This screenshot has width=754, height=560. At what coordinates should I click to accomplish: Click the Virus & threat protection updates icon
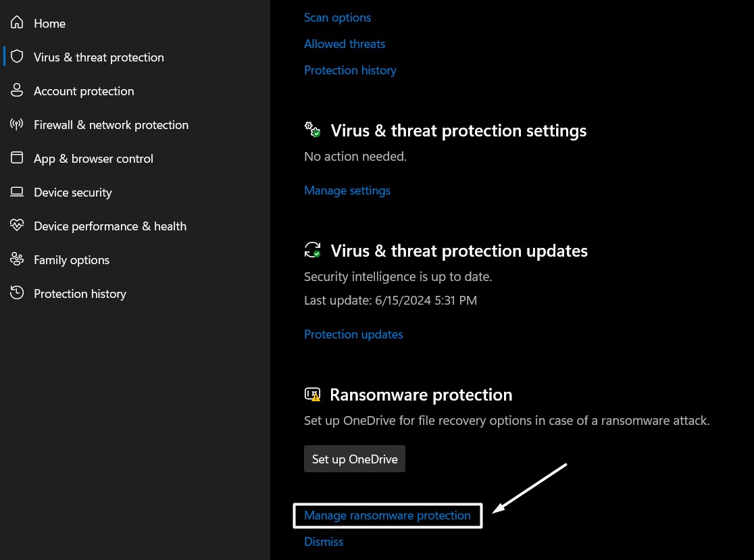tap(312, 250)
